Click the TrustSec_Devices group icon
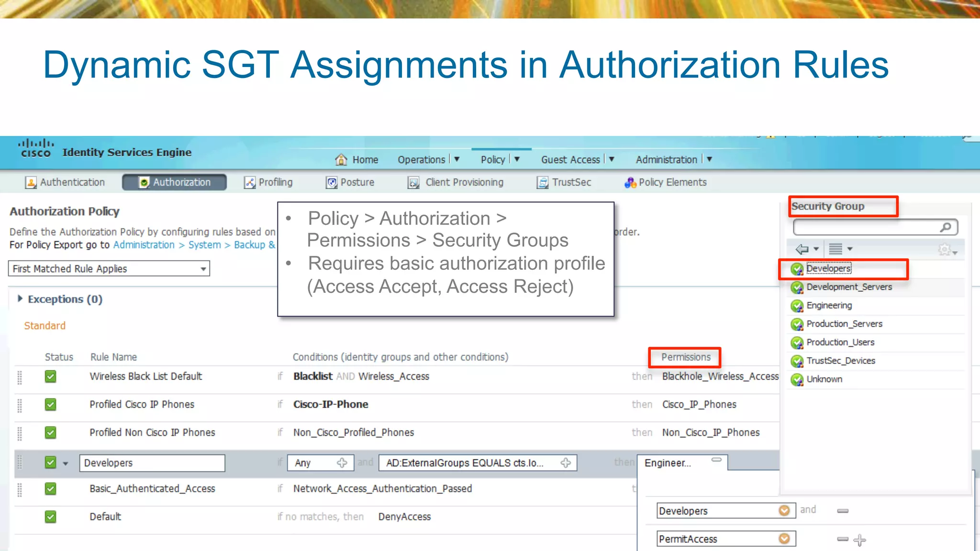This screenshot has height=551, width=980. 797,361
